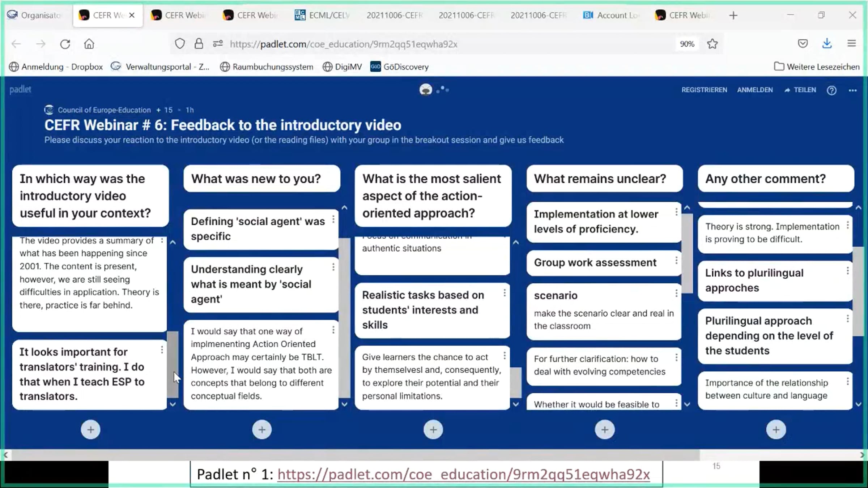Screen dimensions: 868x488
Task: Switch to the first 20211006-CEFR tab
Action: click(x=395, y=15)
